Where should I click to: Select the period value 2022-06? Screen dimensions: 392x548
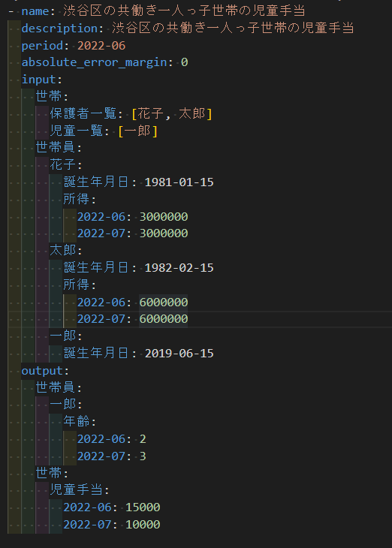click(x=101, y=46)
